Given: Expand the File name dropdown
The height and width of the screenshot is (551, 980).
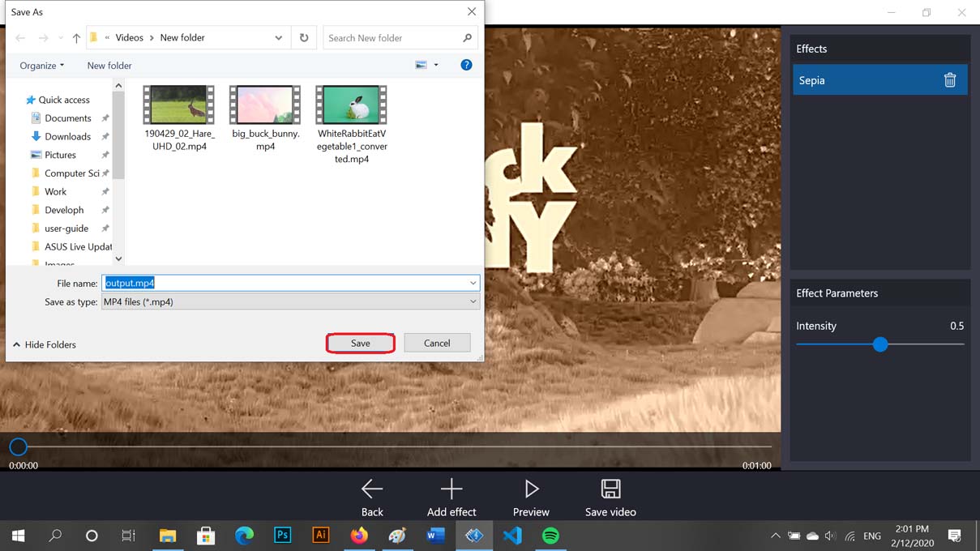Looking at the screenshot, I should 473,283.
